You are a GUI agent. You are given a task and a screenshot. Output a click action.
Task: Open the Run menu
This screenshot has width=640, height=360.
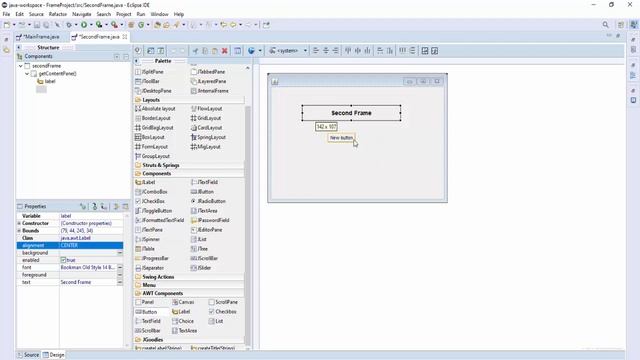pos(141,14)
